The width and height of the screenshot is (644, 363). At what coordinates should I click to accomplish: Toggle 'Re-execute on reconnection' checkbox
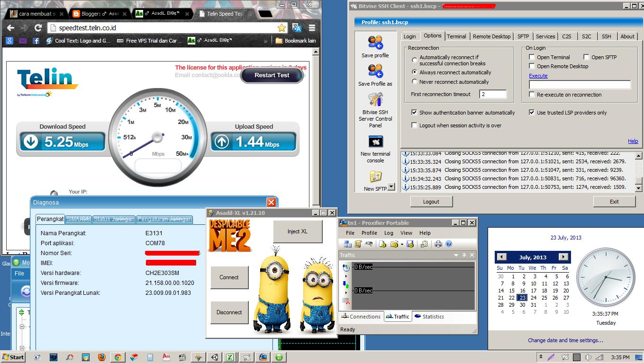[532, 95]
